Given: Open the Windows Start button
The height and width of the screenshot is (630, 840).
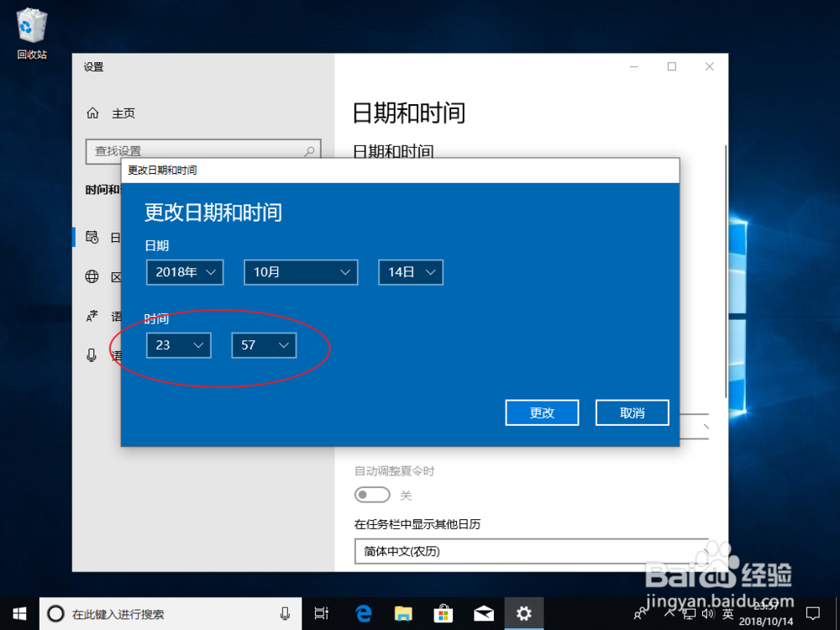Looking at the screenshot, I should click(20, 614).
